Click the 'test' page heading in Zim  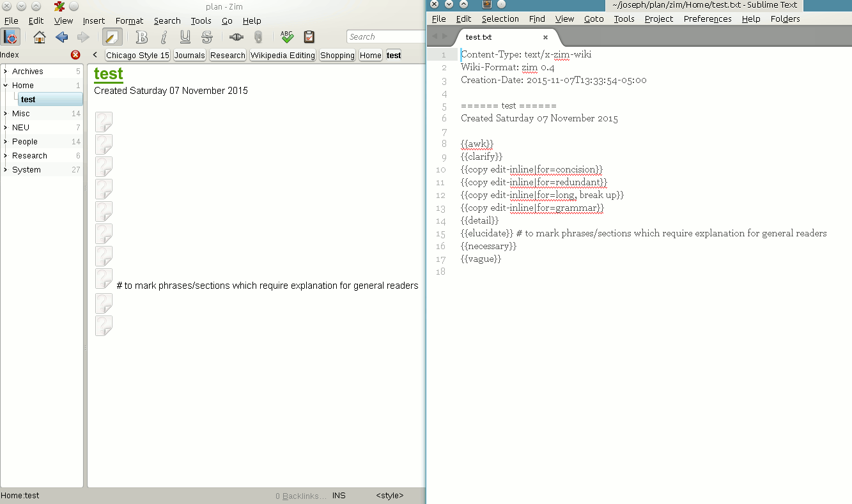[108, 74]
